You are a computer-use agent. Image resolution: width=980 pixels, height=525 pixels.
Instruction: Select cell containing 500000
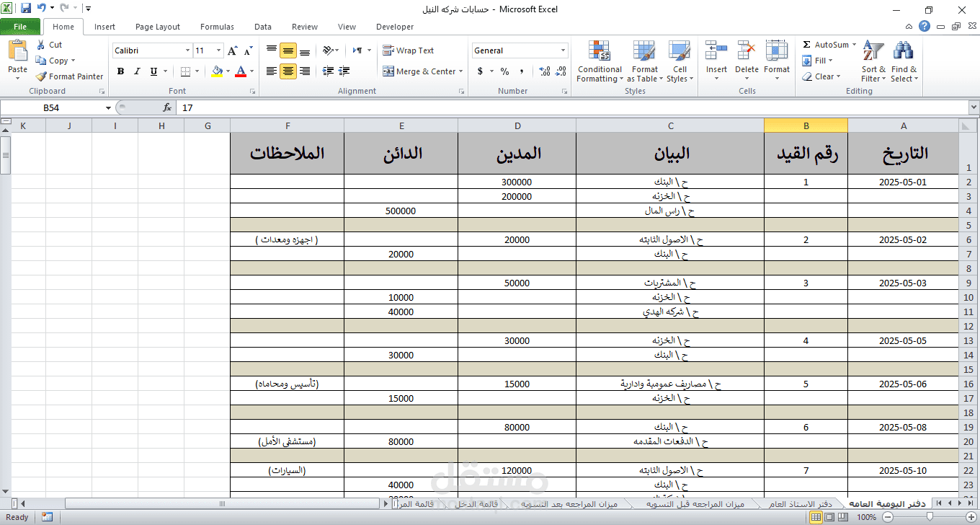401,211
